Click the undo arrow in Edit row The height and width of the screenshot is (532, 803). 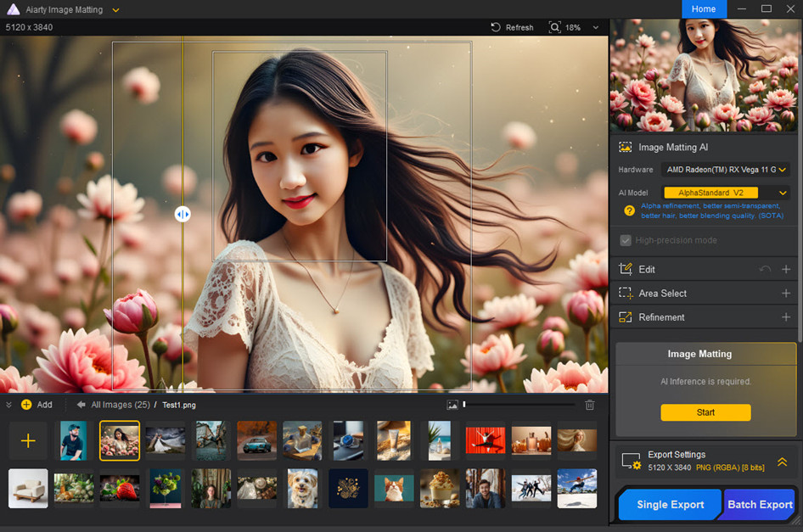pyautogui.click(x=765, y=269)
